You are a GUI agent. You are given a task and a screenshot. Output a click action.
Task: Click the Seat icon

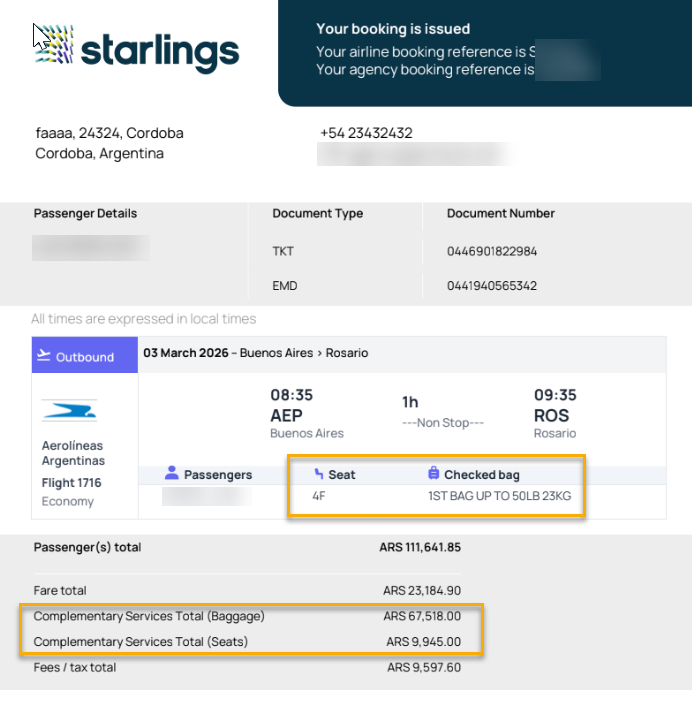click(319, 474)
